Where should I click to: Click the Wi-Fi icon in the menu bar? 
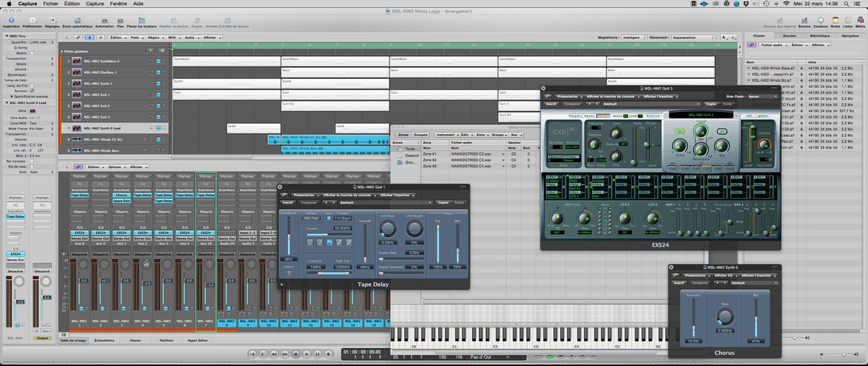(786, 4)
